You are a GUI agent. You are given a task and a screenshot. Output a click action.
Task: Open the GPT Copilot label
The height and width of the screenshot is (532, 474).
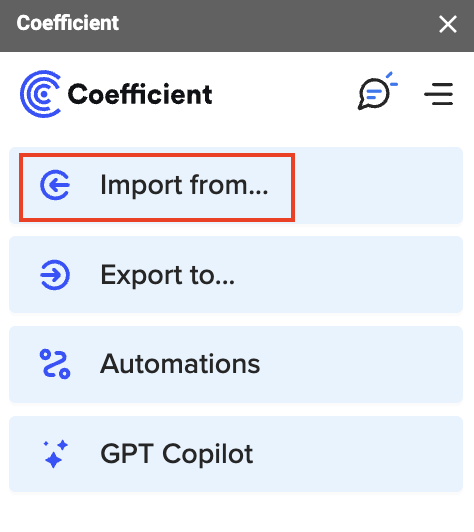click(x=176, y=454)
